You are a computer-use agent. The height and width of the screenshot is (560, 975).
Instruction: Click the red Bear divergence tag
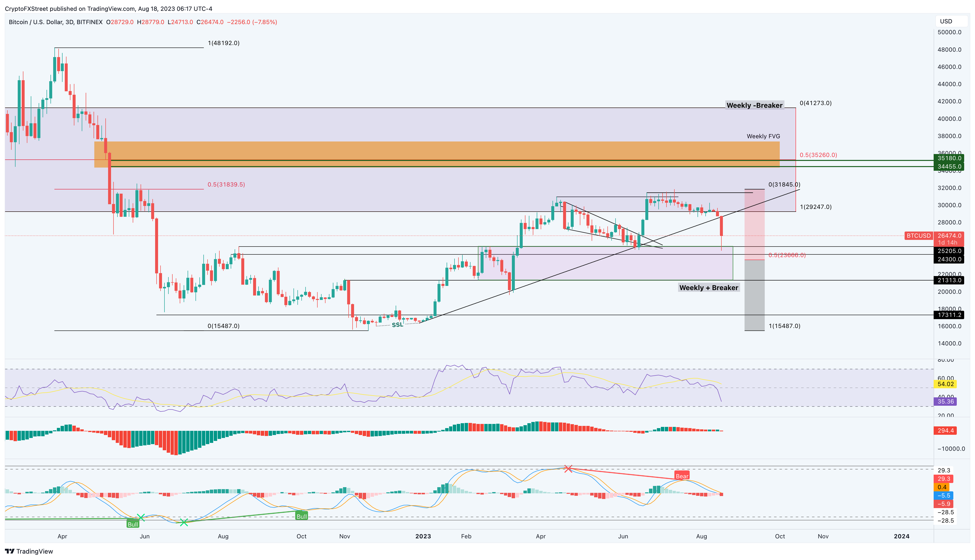point(682,476)
